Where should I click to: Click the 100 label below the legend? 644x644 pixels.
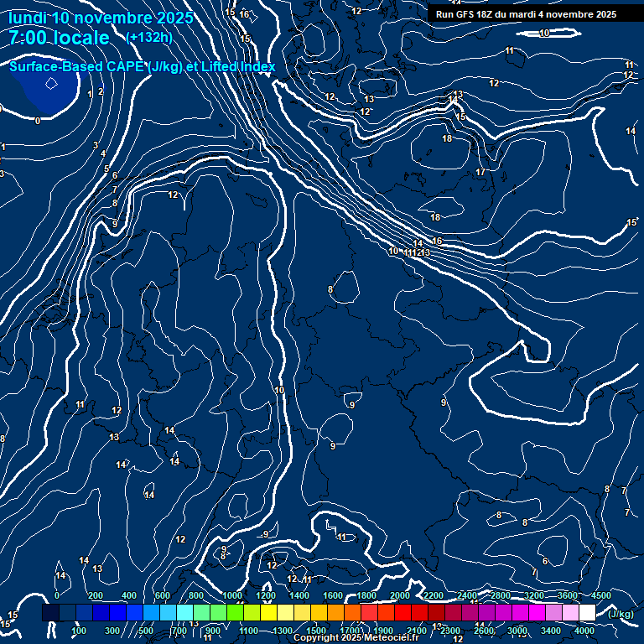[x=79, y=631]
